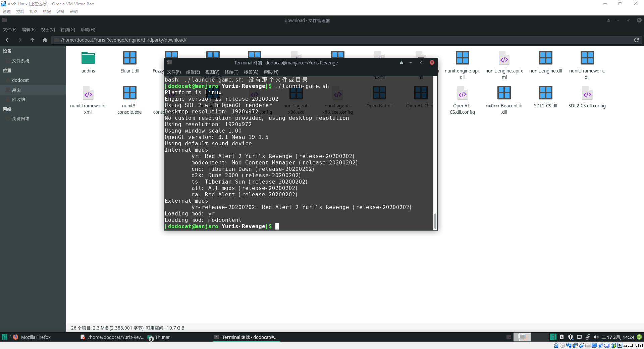644x349 pixels.
Task: Select the rix0rrr.BeaconLib.dll file
Action: tap(503, 93)
